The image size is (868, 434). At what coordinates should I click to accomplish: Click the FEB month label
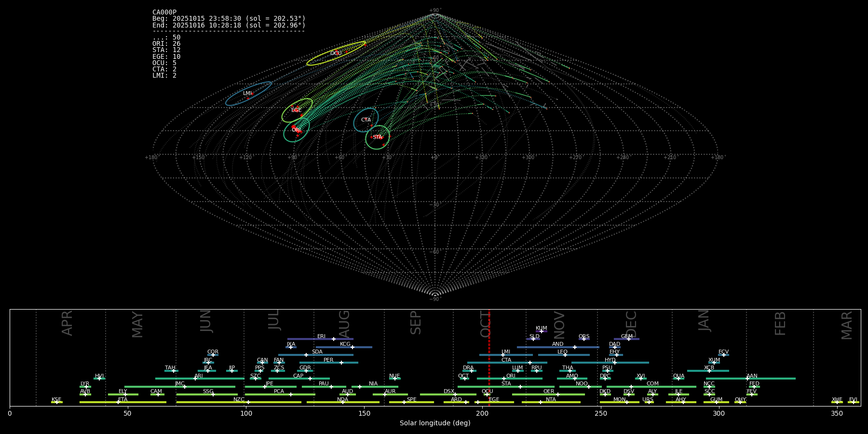(x=780, y=324)
